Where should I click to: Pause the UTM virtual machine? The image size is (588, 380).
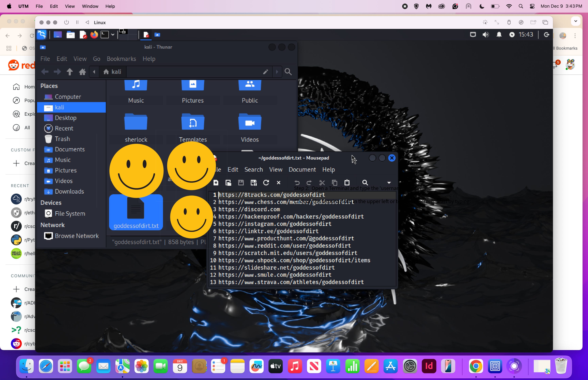pos(77,22)
